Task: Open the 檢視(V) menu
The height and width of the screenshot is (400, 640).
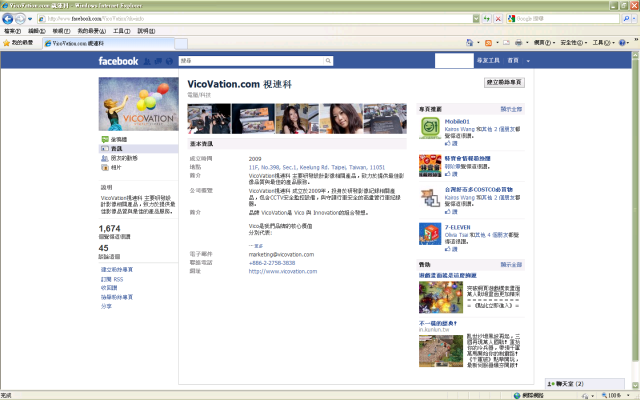Action: pos(61,31)
